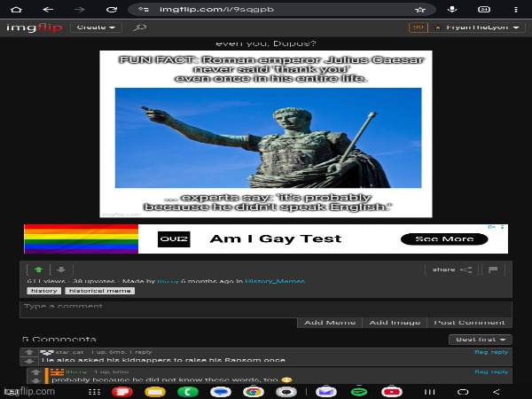This screenshot has width=532, height=399.
Task: Select the history tag
Action: 43,291
